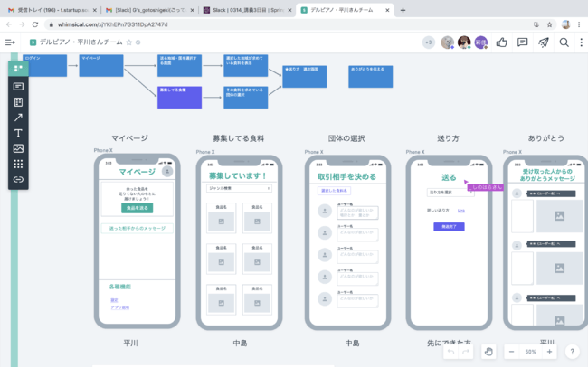Image resolution: width=588 pixels, height=368 pixels.
Task: Click the zoom out minus button
Action: 511,352
